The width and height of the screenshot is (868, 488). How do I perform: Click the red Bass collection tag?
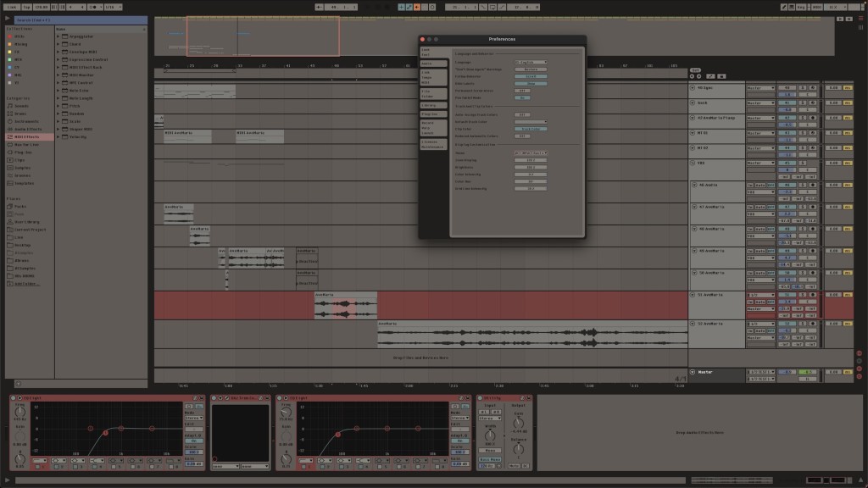[9, 36]
